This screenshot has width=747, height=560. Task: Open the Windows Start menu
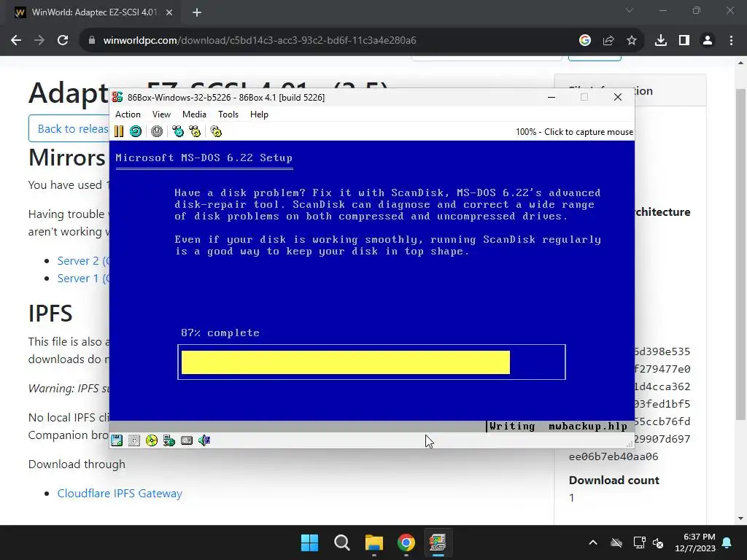[309, 542]
